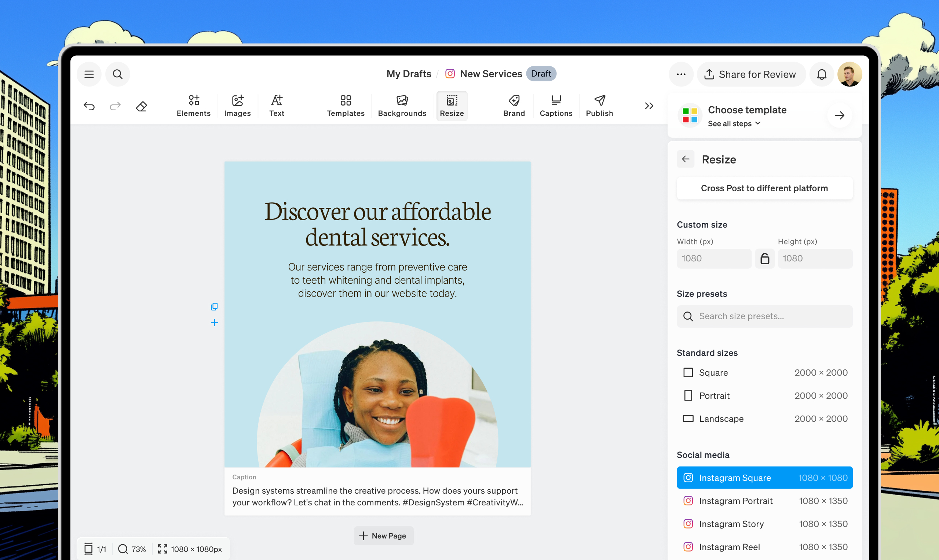
Task: Expand more toolbar items with double chevron
Action: (649, 106)
